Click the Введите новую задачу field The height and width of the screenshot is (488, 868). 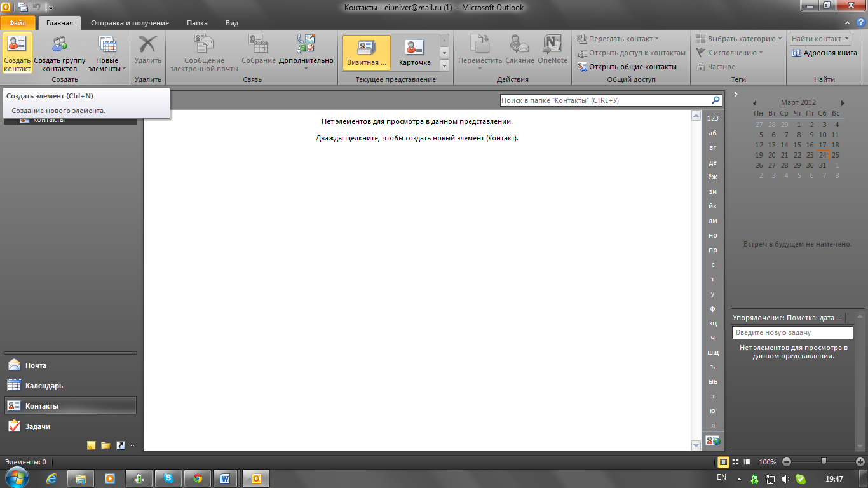click(x=792, y=332)
